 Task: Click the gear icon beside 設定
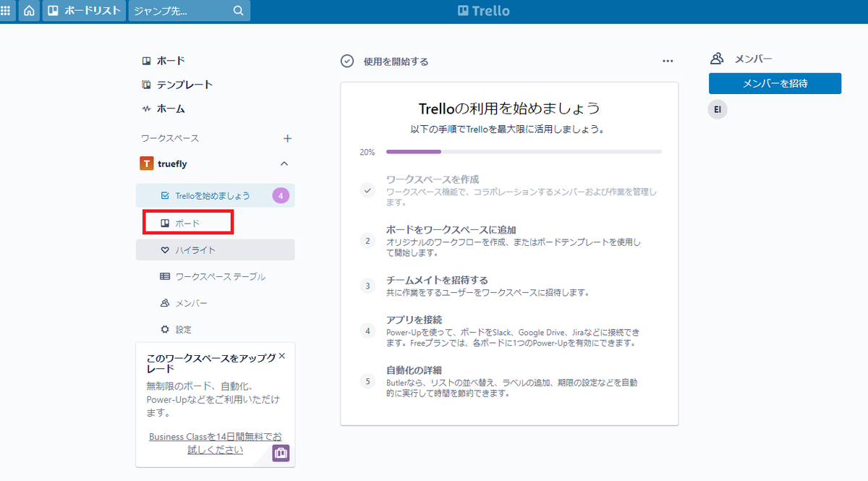[166, 329]
